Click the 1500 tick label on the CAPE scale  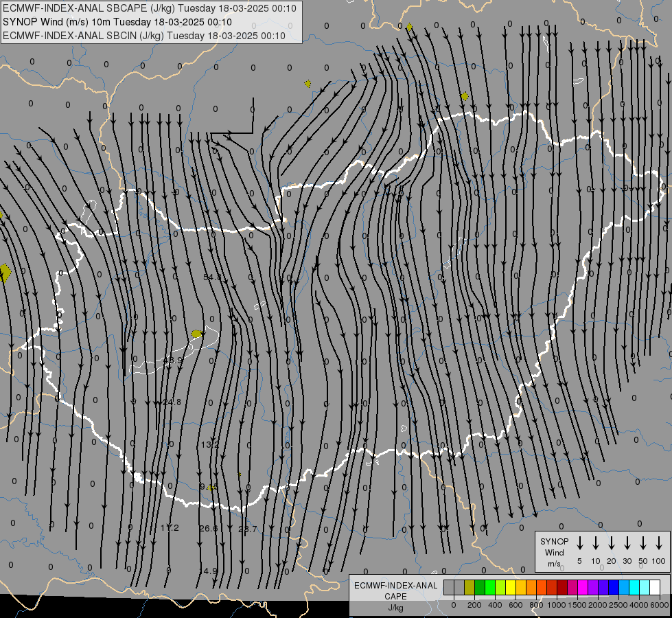pos(577,605)
